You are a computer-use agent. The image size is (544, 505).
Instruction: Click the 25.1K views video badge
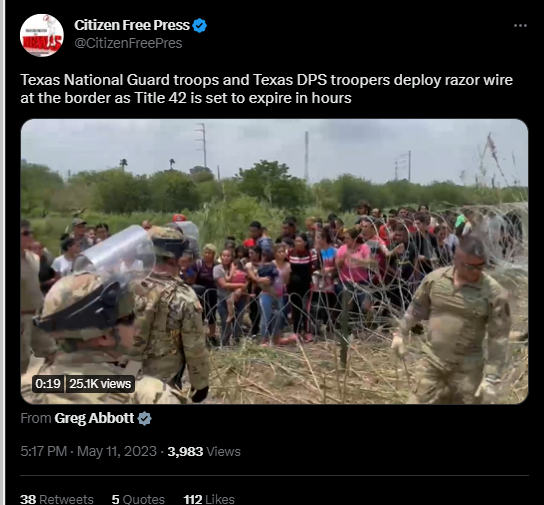[x=100, y=384]
